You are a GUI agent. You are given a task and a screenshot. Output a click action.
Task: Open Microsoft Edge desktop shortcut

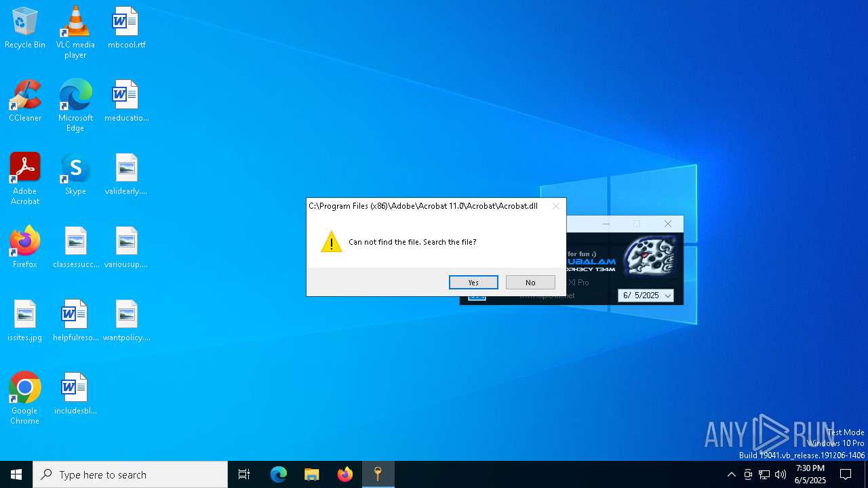[x=75, y=106]
